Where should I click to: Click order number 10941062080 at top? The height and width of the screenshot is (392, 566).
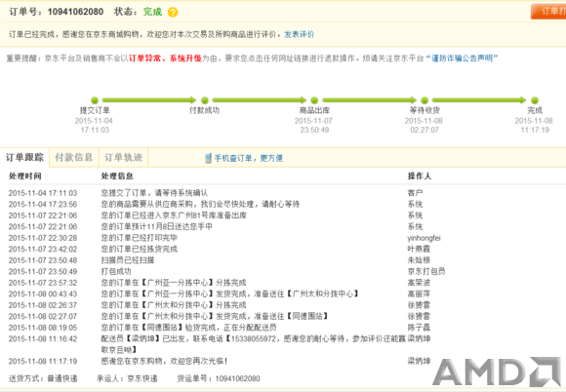[x=75, y=12]
